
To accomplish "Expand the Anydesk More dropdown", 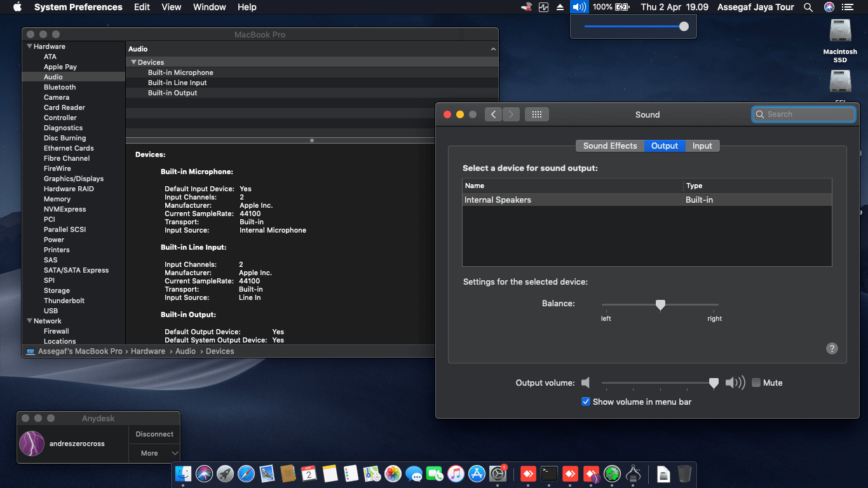I will 154,453.
